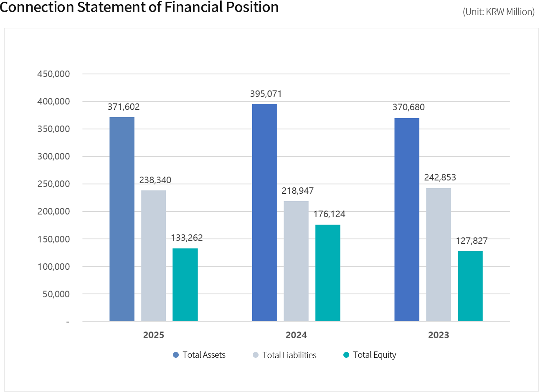Click the 2024 year axis label
This screenshot has height=392, width=543.
(x=296, y=335)
